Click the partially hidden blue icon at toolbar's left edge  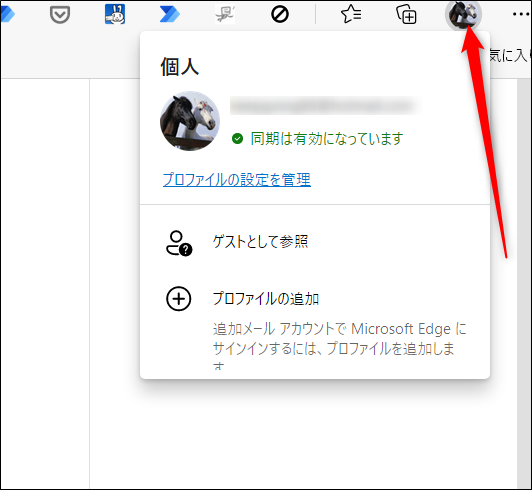point(7,15)
